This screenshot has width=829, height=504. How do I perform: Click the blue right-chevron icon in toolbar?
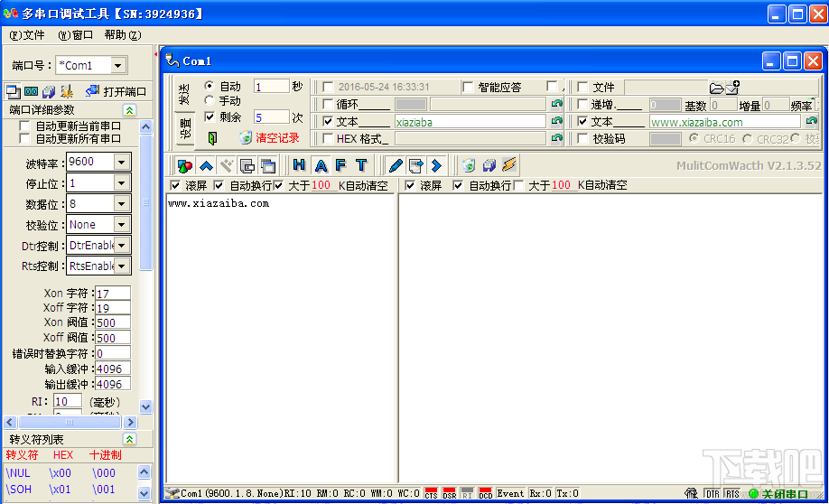coord(436,165)
